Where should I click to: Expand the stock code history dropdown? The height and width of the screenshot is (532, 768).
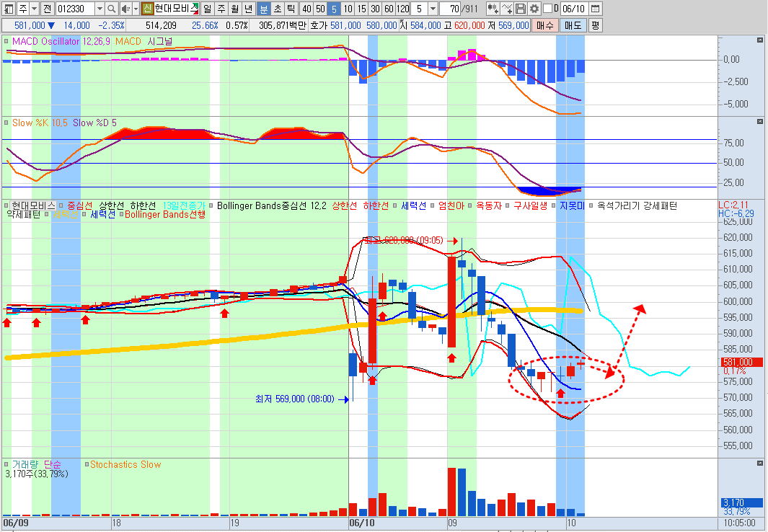[x=100, y=9]
